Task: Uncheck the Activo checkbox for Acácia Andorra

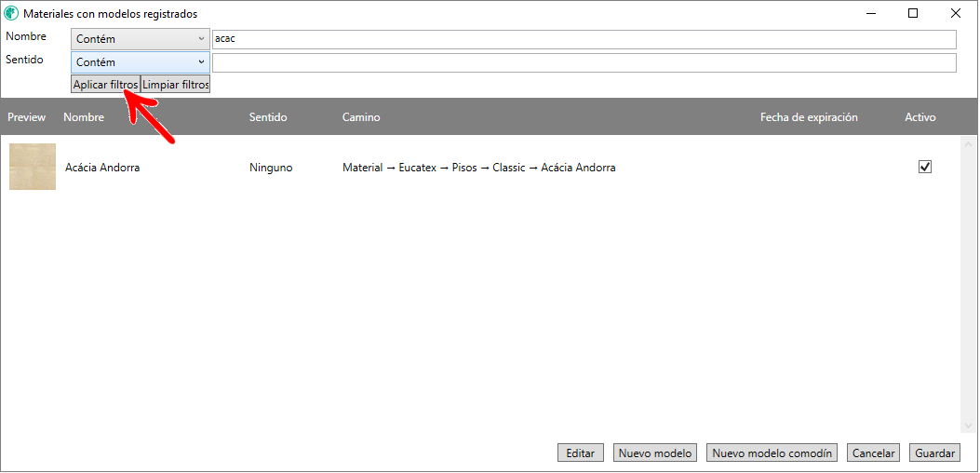Action: [925, 167]
